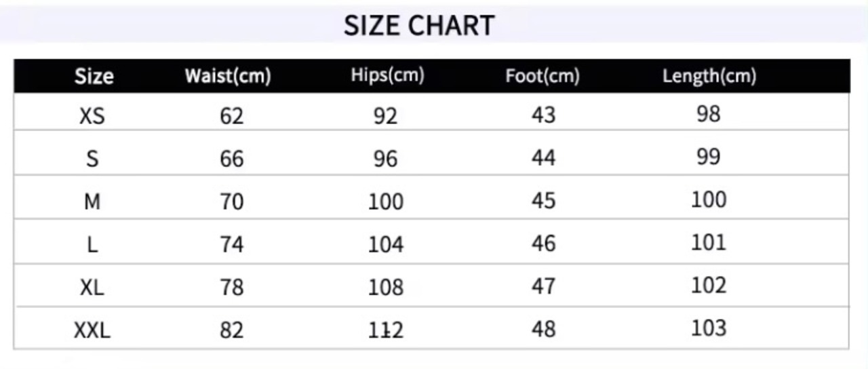This screenshot has height=369, width=868.
Task: Click foot value 45 for M
Action: click(543, 201)
